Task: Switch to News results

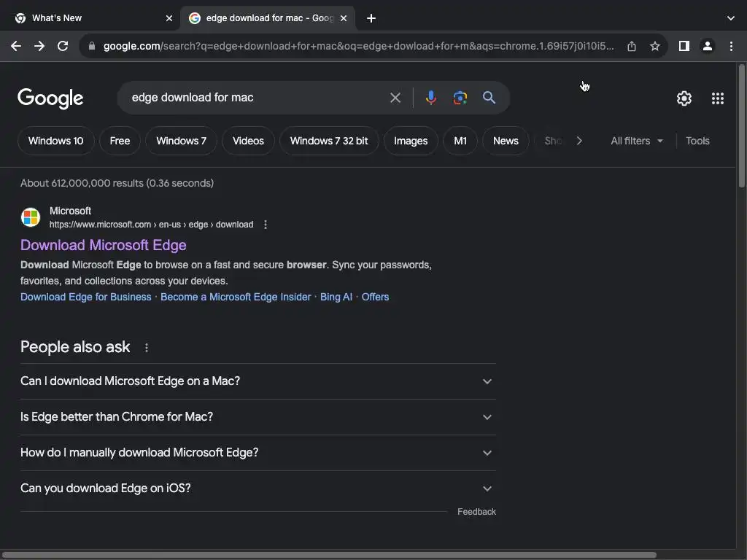Action: click(506, 141)
